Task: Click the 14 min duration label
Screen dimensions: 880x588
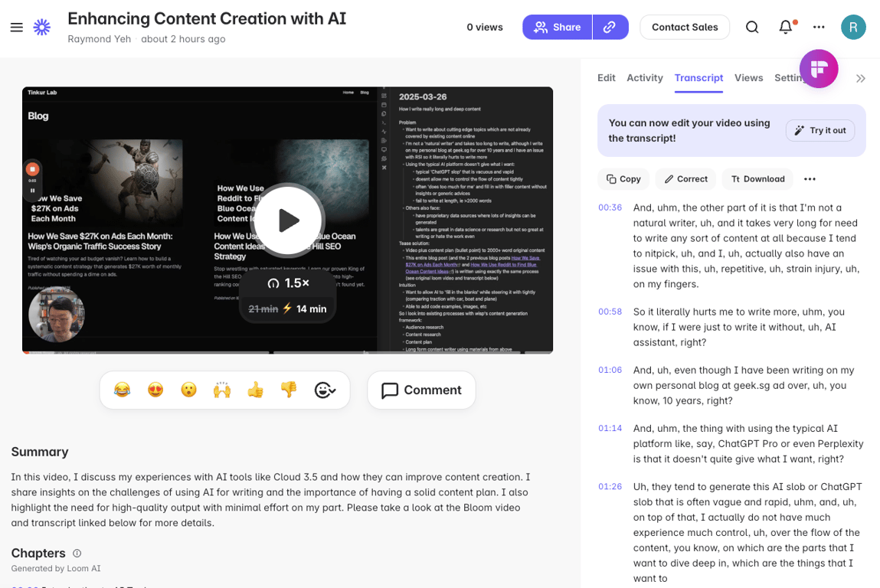Action: 311,309
